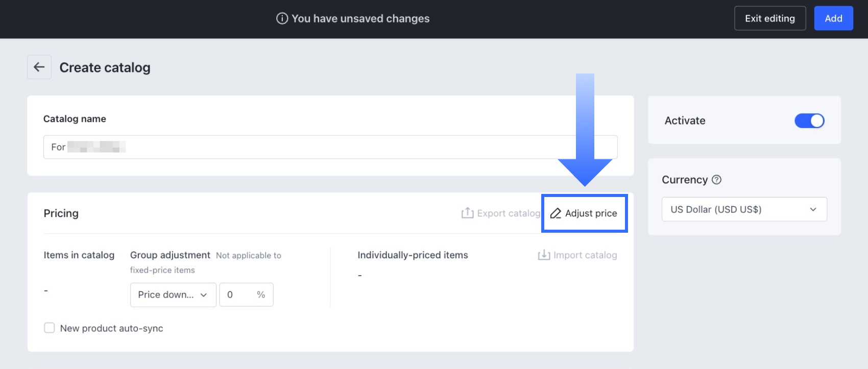
Task: Click the Import catalog download icon
Action: click(x=544, y=255)
